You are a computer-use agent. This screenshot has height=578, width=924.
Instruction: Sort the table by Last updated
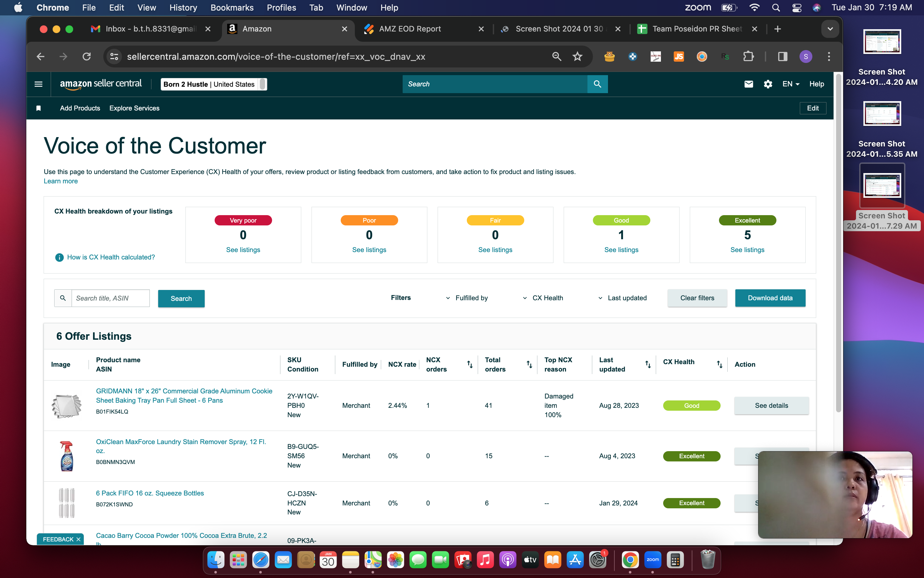point(648,364)
